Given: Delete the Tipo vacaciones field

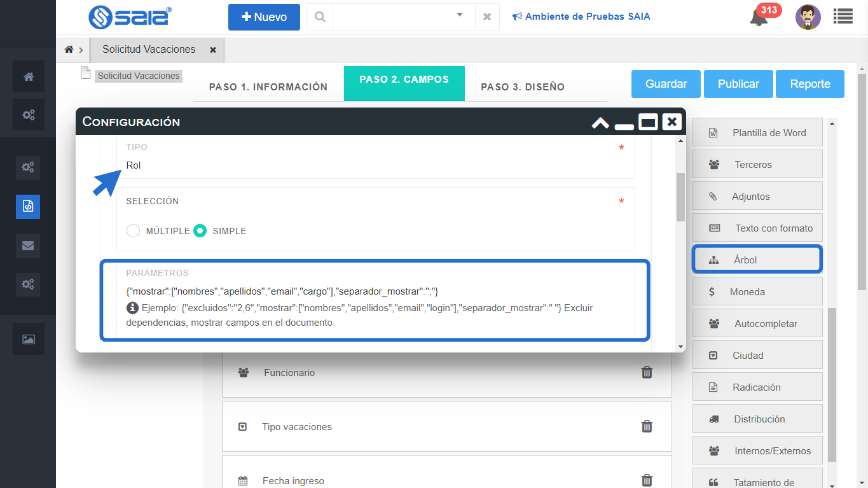Looking at the screenshot, I should [647, 426].
